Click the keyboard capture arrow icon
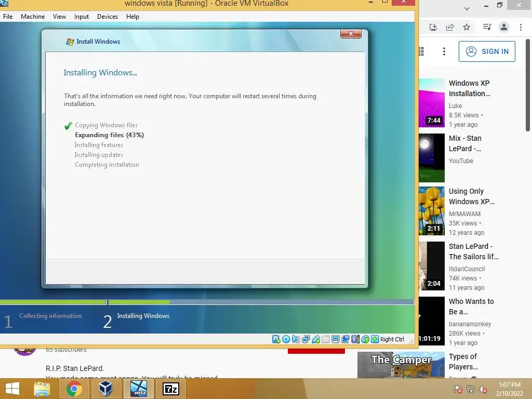532x399 pixels. (x=375, y=339)
